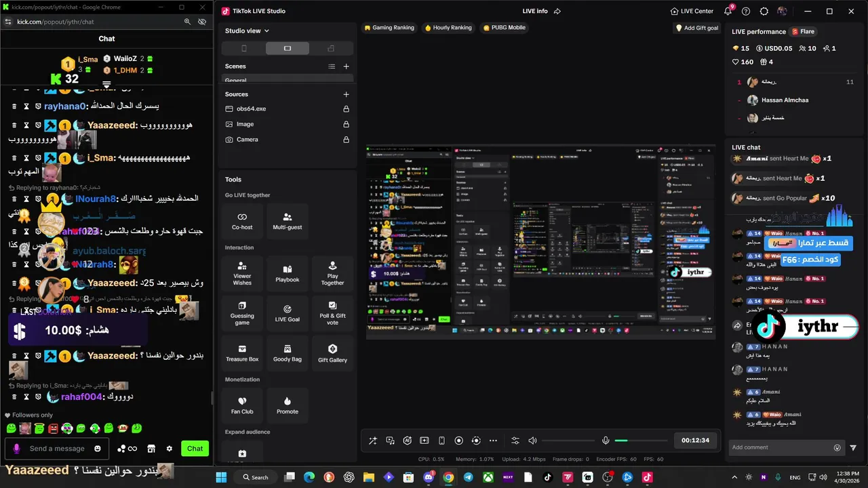Click the share arrow next to LIVE info

(x=557, y=12)
